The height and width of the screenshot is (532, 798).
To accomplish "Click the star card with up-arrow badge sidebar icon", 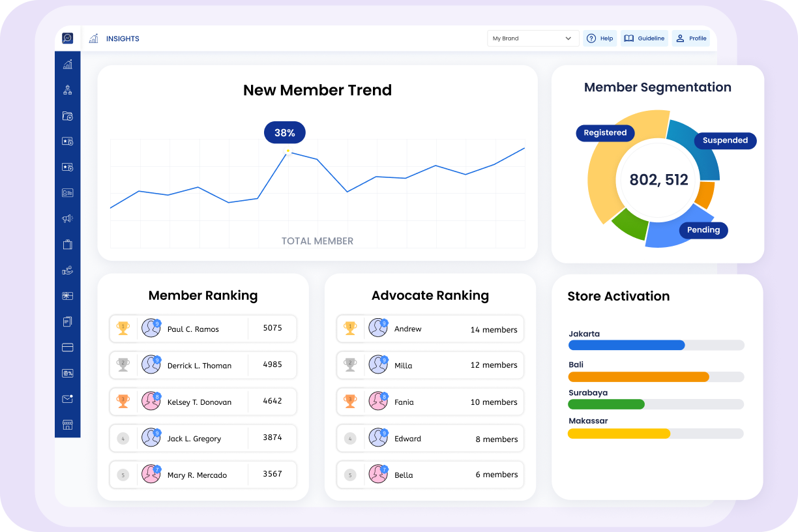I will [x=67, y=167].
